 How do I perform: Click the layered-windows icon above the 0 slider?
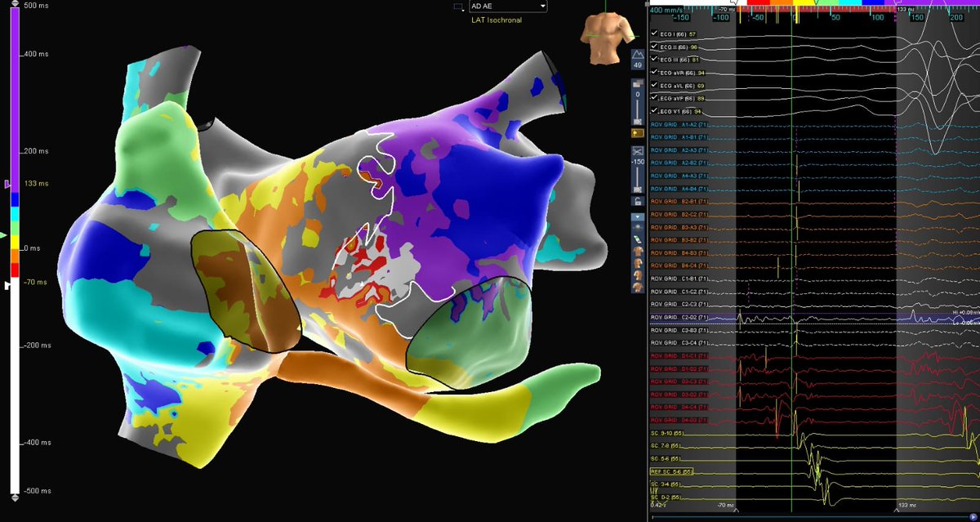(637, 83)
